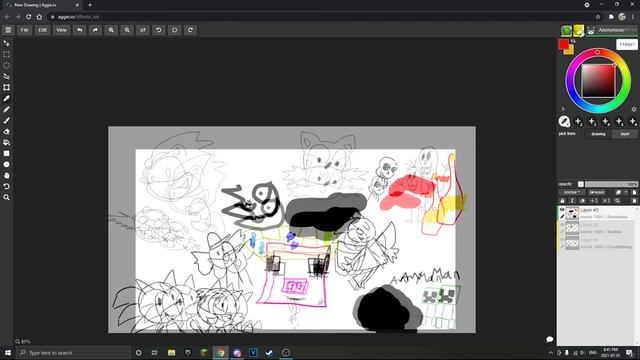The image size is (640, 360).
Task: Click the zoom in magnifier button
Action: [x=111, y=30]
